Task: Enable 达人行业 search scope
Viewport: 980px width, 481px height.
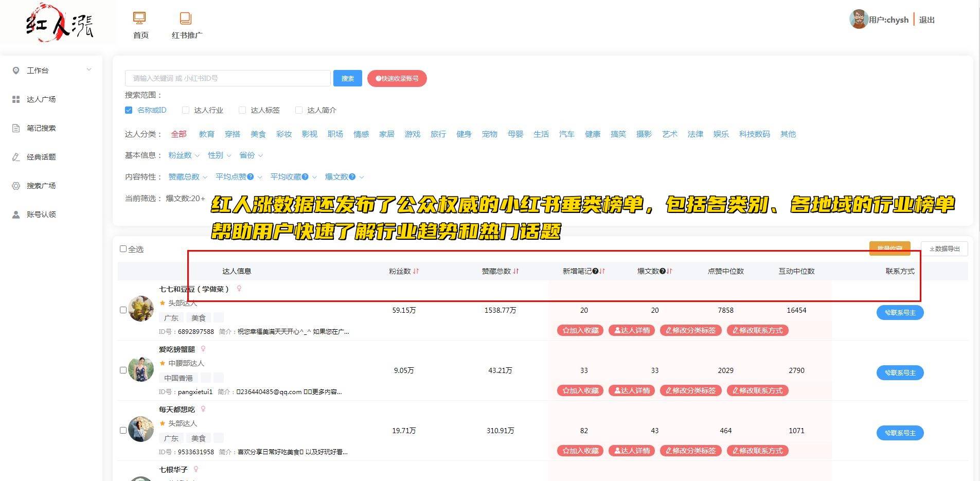Action: click(185, 110)
